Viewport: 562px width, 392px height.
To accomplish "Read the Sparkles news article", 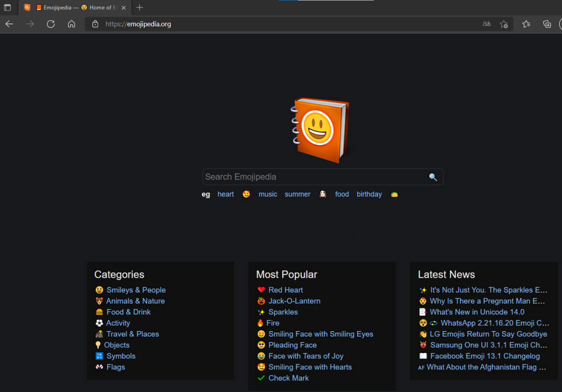I will pyautogui.click(x=488, y=290).
